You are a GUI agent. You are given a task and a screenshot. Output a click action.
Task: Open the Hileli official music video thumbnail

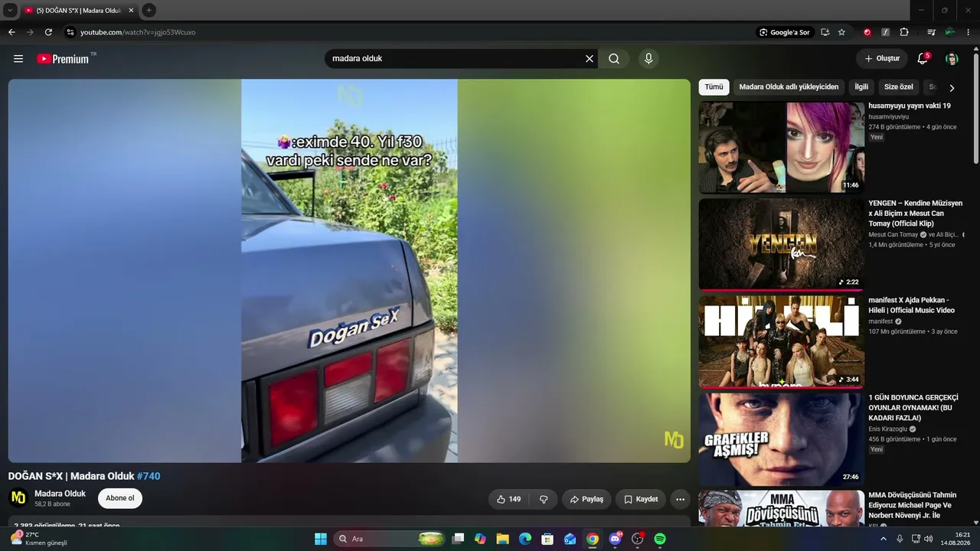point(782,341)
